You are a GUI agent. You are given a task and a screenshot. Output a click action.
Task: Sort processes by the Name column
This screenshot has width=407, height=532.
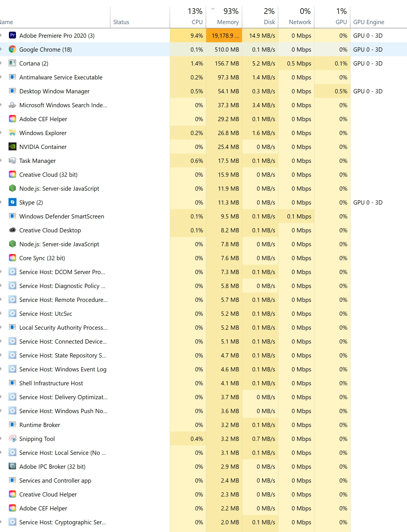tap(55, 17)
